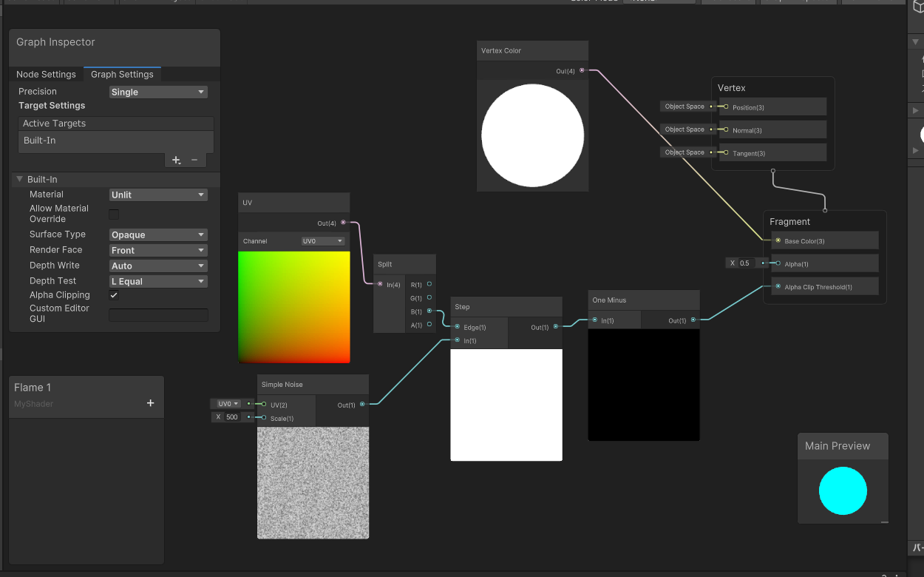
Task: Click the Vertex Color white circle preview
Action: pyautogui.click(x=533, y=135)
